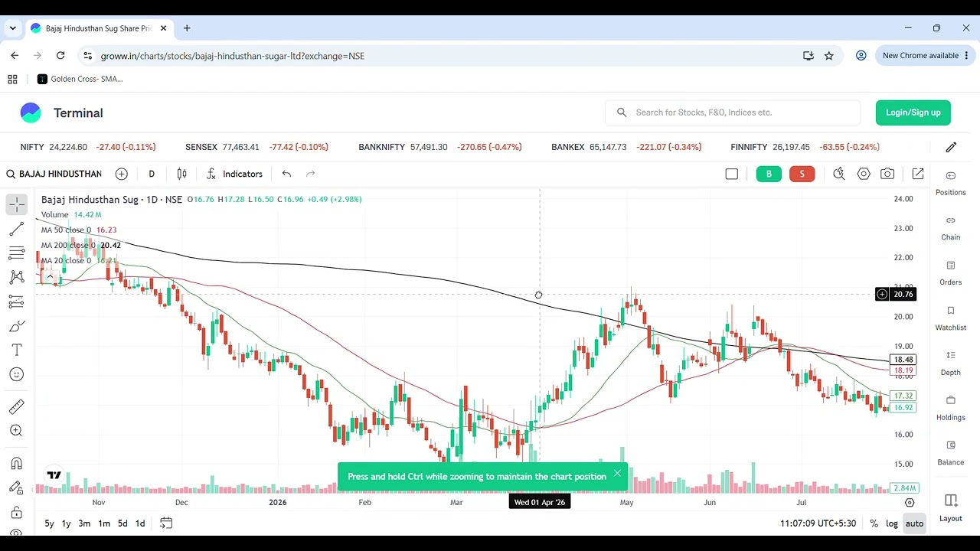Reload the browser page
This screenshot has height=551, width=980.
pos(60,56)
